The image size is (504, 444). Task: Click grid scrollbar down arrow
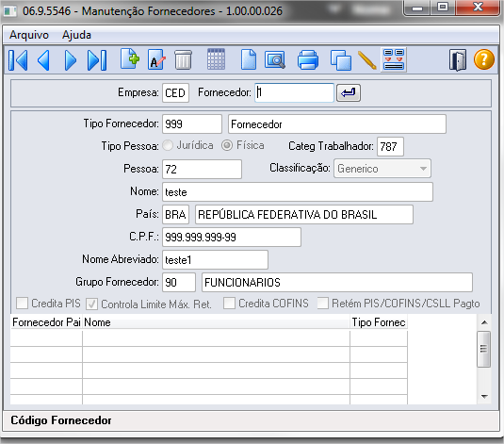pyautogui.click(x=484, y=397)
